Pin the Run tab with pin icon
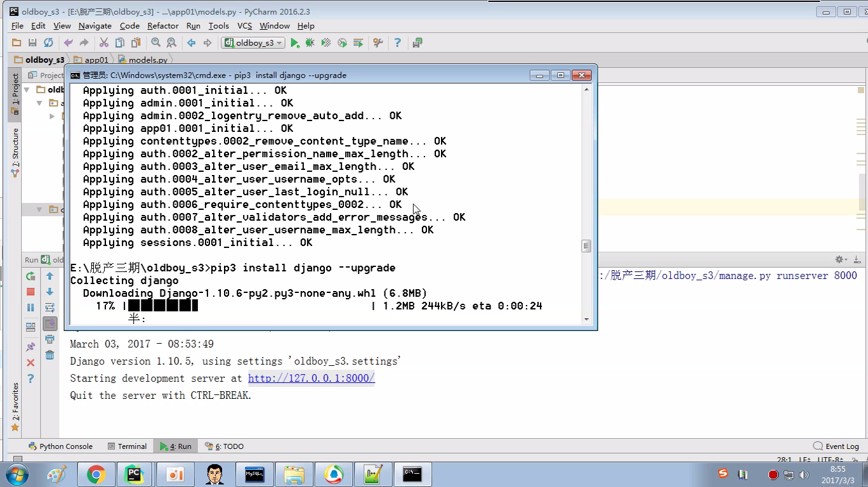 click(x=30, y=347)
